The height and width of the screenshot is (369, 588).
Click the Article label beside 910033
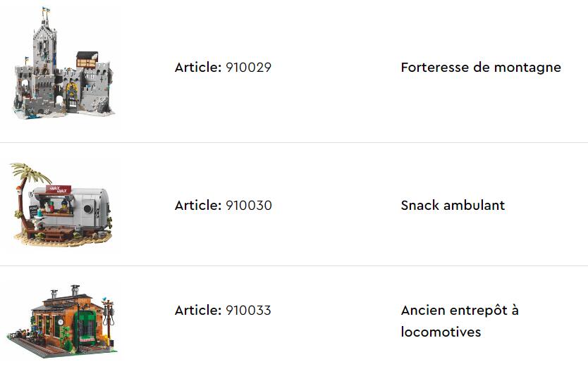(198, 311)
